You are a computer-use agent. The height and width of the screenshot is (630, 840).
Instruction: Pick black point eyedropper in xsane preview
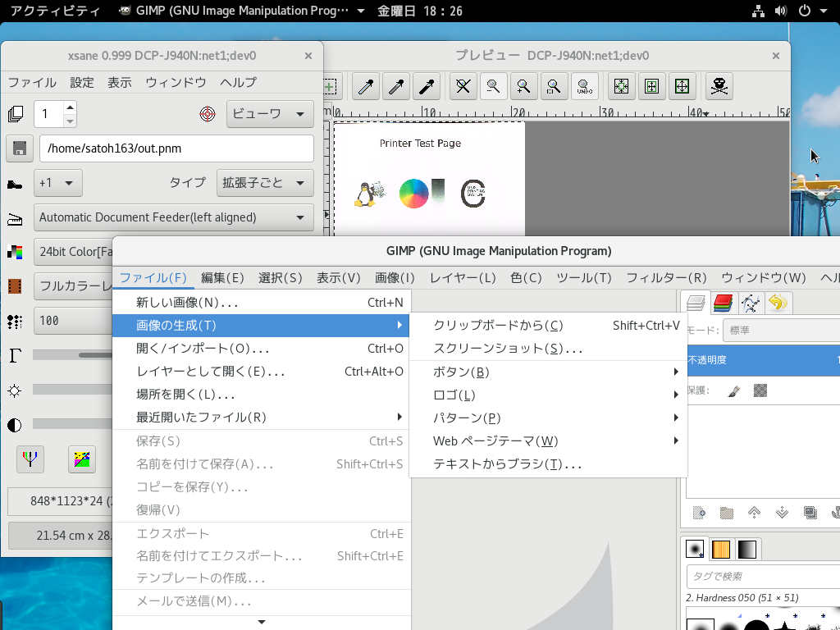click(x=427, y=86)
